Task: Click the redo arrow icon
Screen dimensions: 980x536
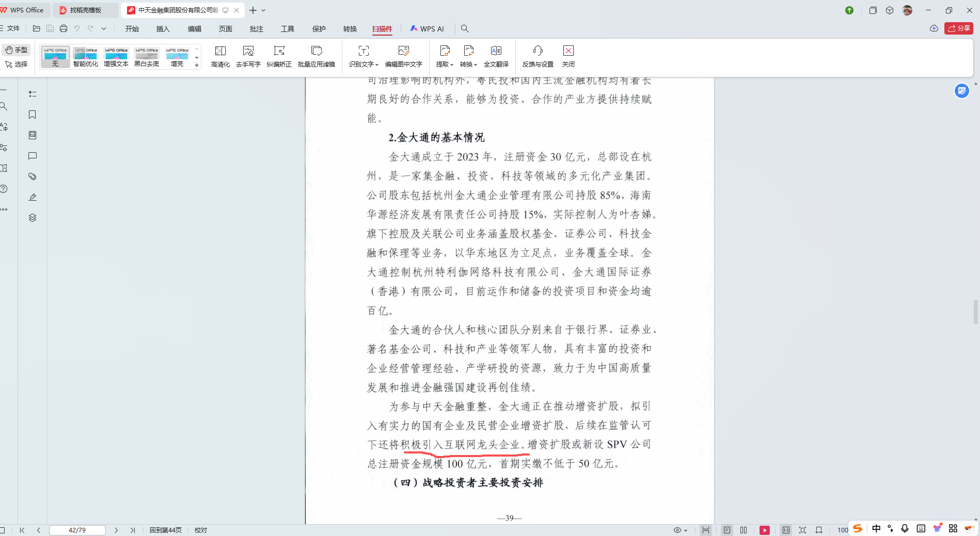Action: [90, 29]
